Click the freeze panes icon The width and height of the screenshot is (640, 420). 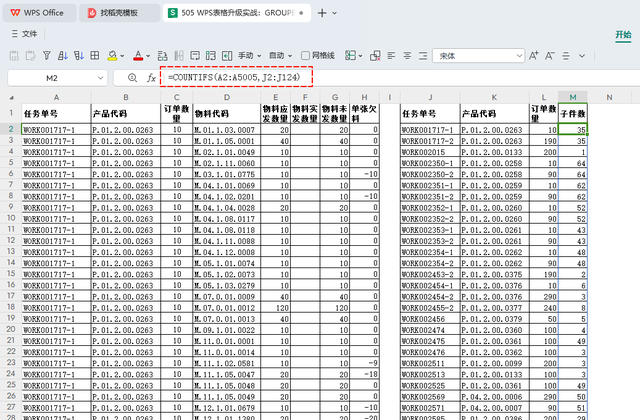point(195,56)
